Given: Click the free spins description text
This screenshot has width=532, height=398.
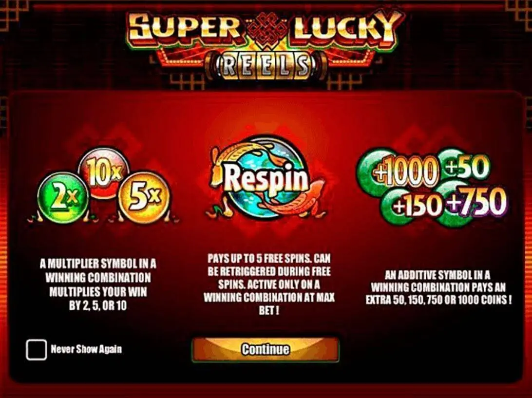Looking at the screenshot, I should [x=269, y=284].
